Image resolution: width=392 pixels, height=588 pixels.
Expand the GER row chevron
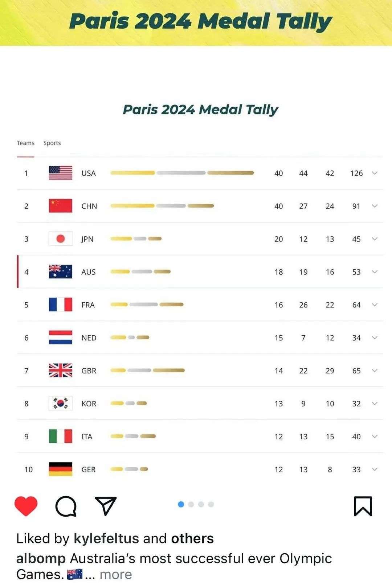[375, 469]
